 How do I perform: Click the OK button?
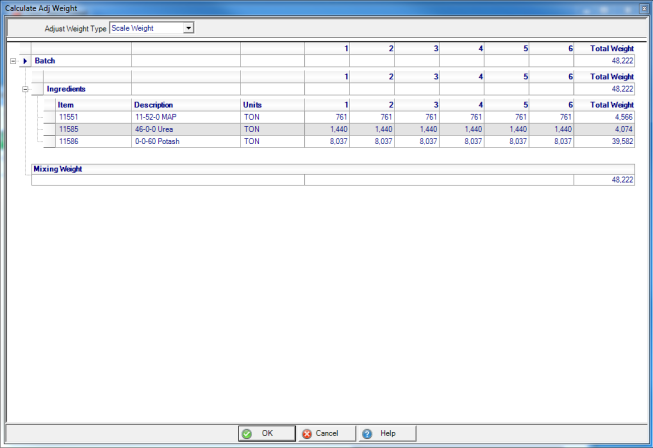[266, 433]
